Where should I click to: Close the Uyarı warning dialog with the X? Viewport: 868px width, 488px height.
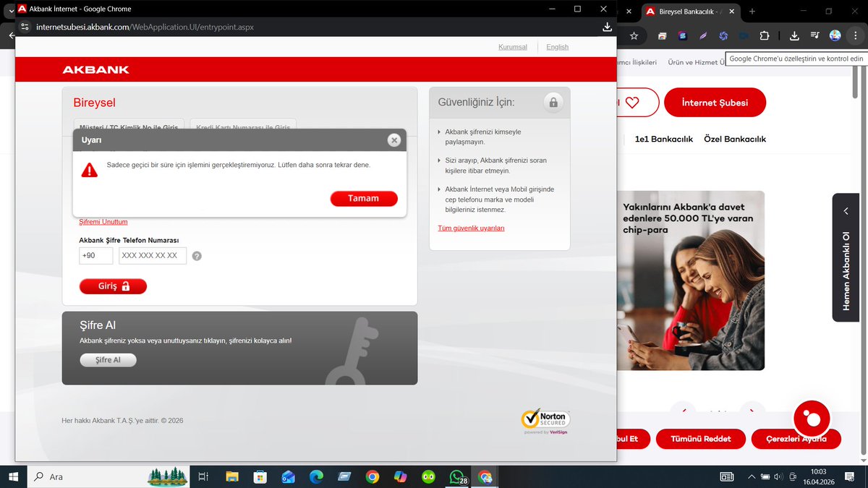[x=393, y=140]
